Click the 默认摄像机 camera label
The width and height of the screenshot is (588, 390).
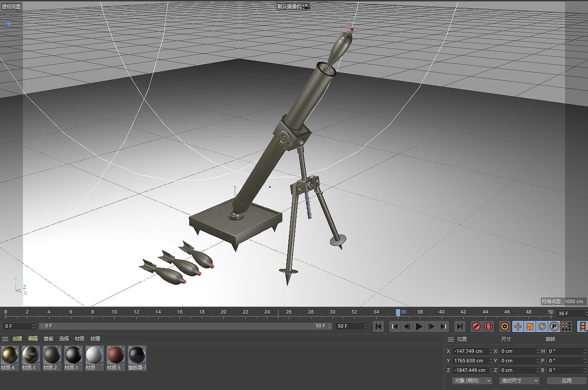pyautogui.click(x=289, y=6)
